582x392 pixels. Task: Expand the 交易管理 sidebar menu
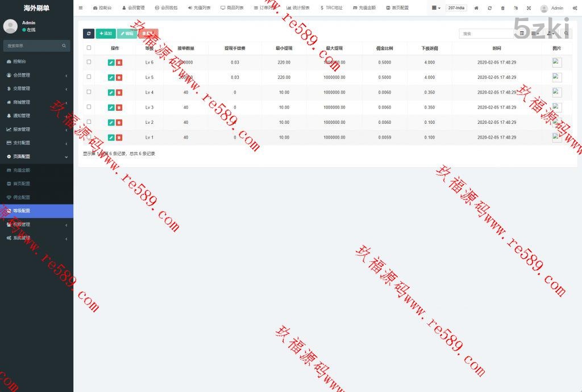tap(36, 89)
